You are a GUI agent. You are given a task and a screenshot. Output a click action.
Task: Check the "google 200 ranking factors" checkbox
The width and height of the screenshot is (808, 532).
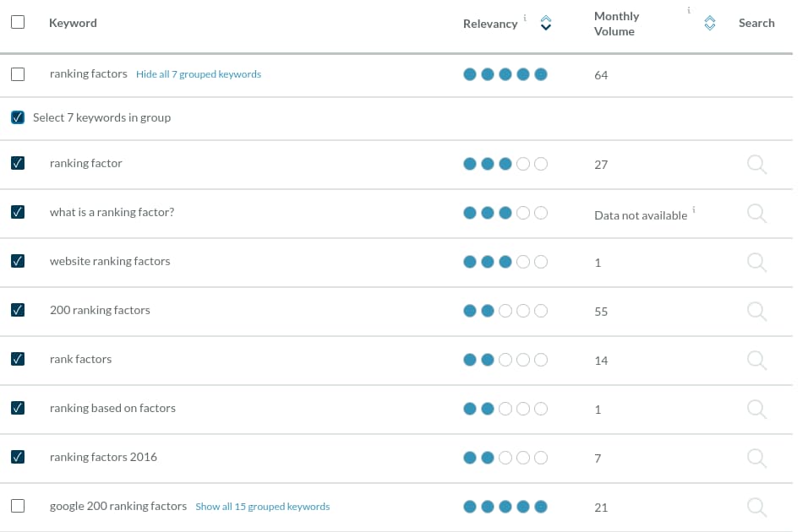(18, 507)
